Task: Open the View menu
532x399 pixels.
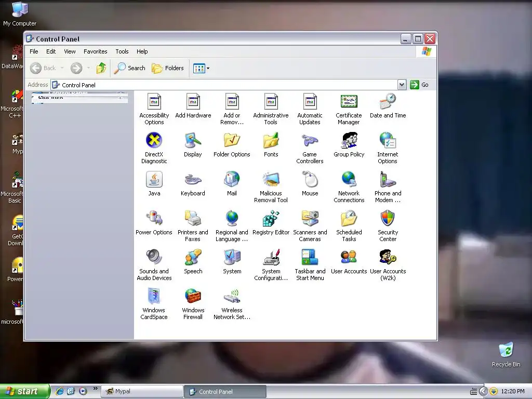Action: [70, 51]
